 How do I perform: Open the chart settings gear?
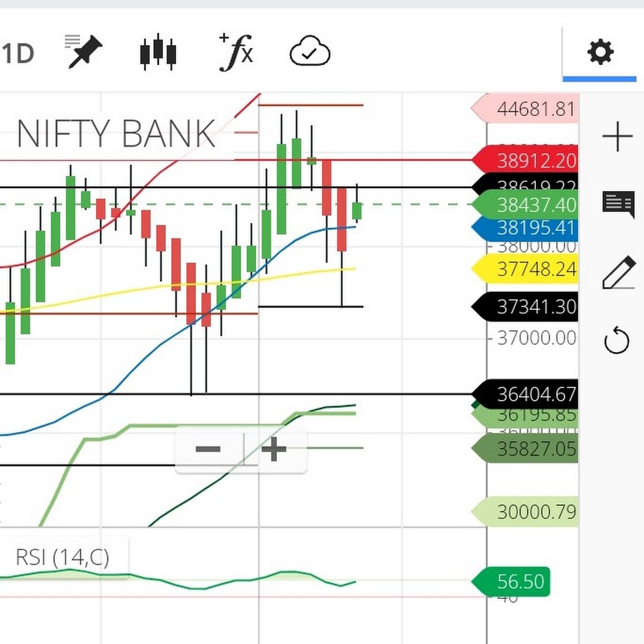pyautogui.click(x=600, y=52)
